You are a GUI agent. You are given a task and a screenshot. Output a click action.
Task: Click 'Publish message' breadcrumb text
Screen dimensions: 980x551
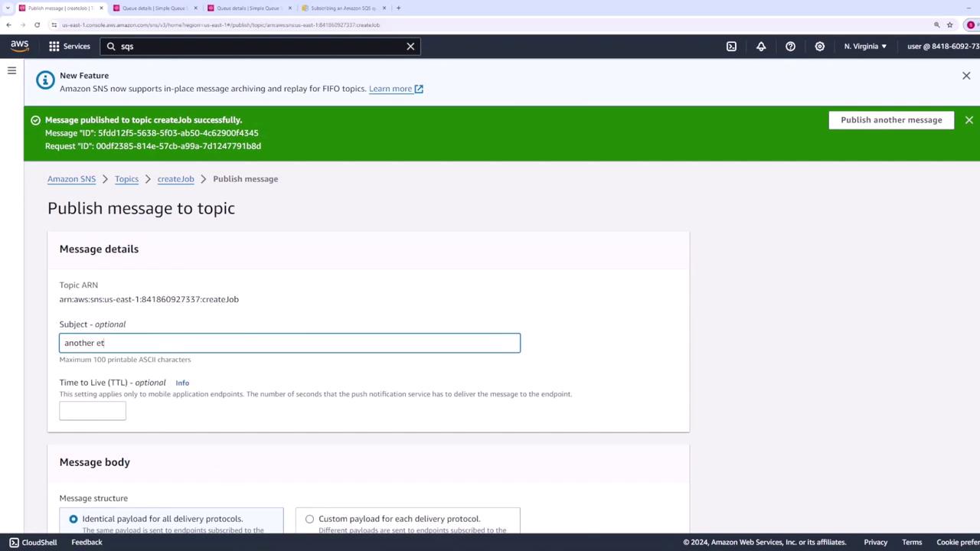pyautogui.click(x=246, y=179)
